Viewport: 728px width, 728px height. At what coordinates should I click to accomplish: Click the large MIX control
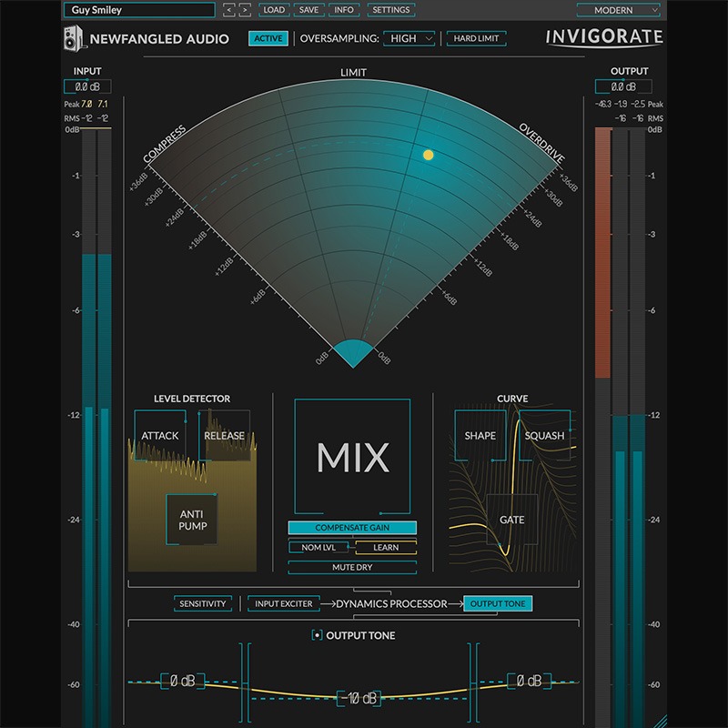coord(352,457)
